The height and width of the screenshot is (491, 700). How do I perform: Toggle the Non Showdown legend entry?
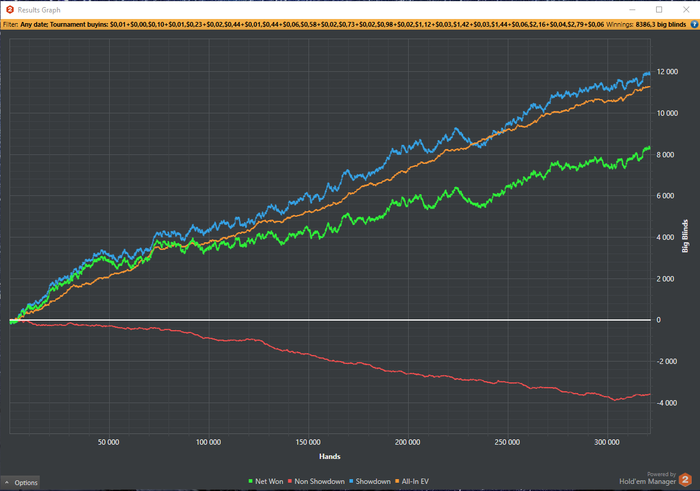[x=316, y=481]
